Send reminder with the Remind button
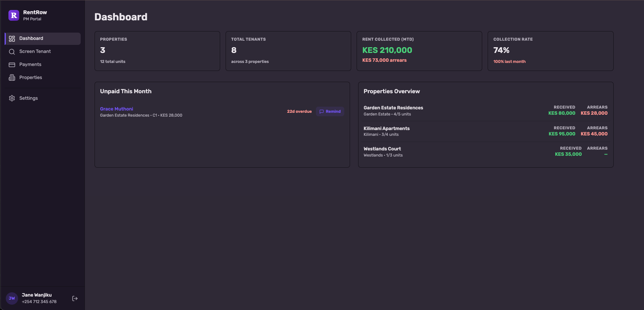This screenshot has height=310, width=644. 330,112
